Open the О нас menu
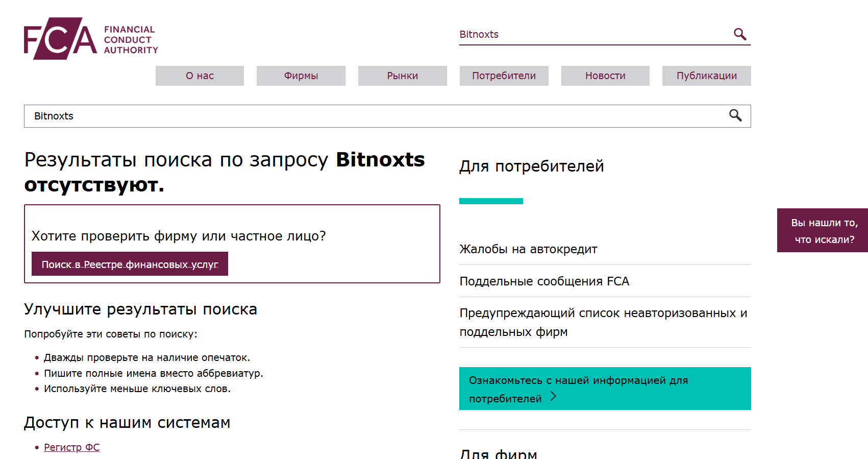Image resolution: width=868 pixels, height=459 pixels. 200,76
